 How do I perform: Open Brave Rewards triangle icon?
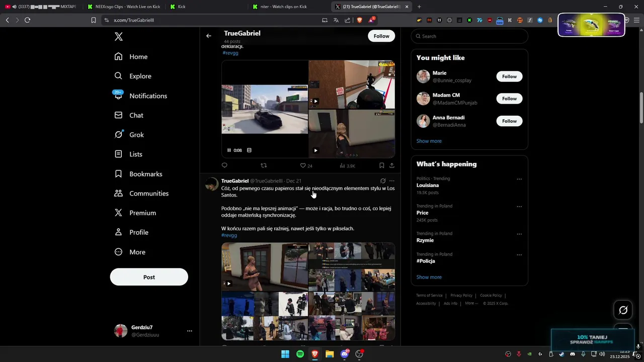pyautogui.click(x=371, y=20)
